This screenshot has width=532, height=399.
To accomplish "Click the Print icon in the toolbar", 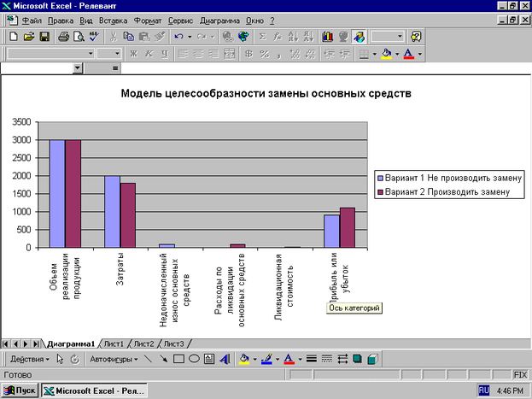I will coord(63,37).
